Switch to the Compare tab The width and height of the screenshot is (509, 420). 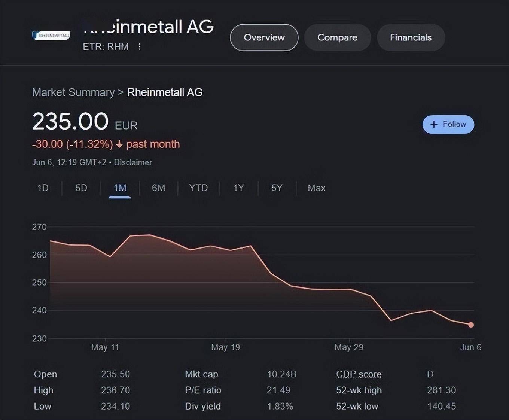pyautogui.click(x=337, y=37)
